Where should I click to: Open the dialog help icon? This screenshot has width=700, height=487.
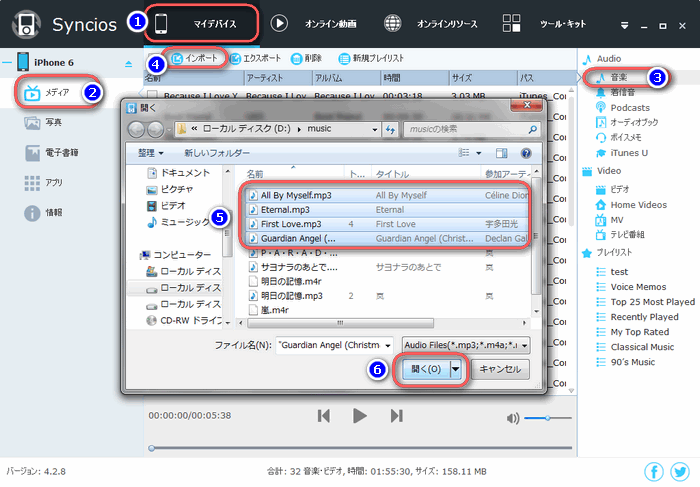click(526, 153)
